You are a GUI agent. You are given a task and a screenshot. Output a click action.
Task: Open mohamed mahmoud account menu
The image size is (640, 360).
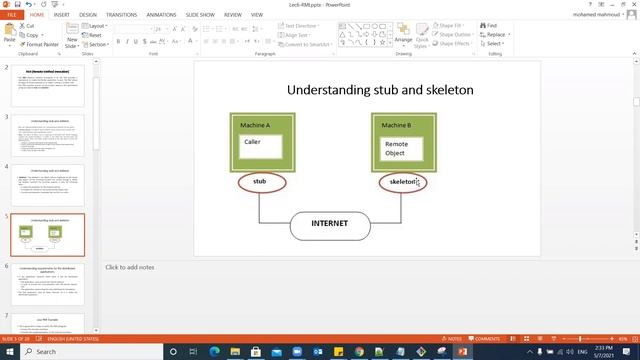click(x=598, y=14)
